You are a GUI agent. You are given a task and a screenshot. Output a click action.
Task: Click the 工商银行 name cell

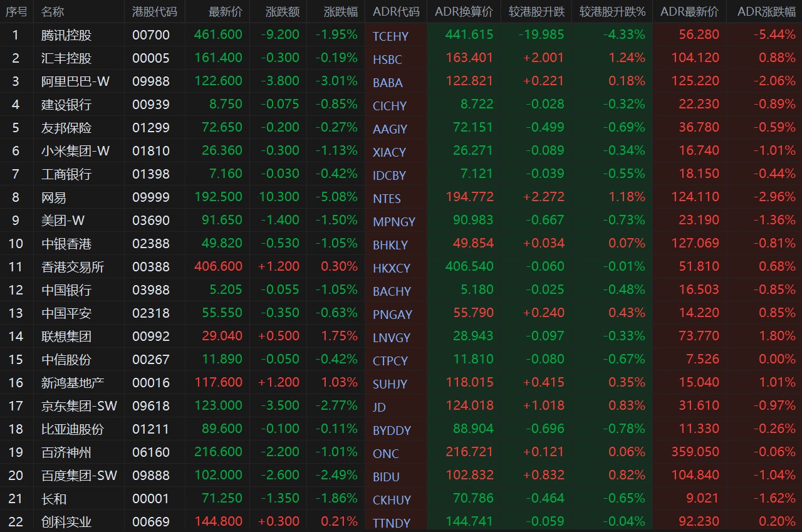[x=66, y=174]
